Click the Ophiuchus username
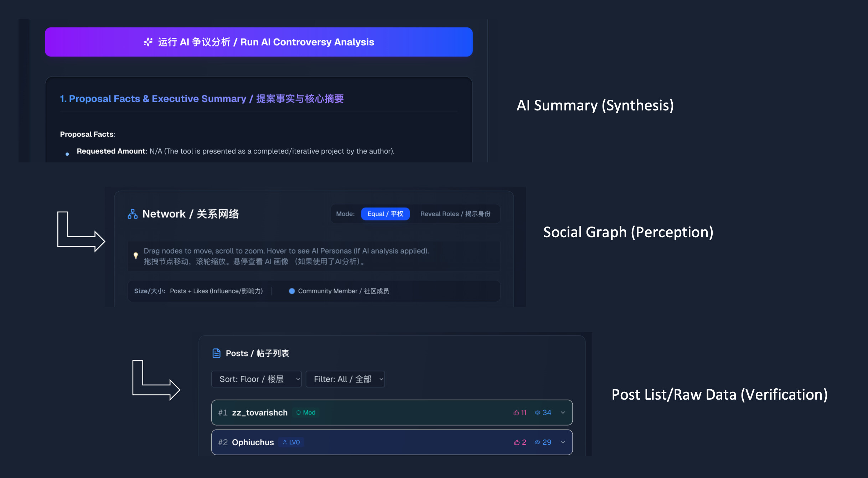This screenshot has width=868, height=478. 253,442
